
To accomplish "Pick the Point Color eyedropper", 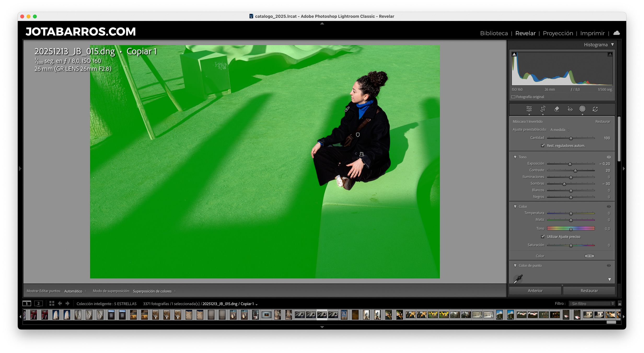I will pos(518,279).
